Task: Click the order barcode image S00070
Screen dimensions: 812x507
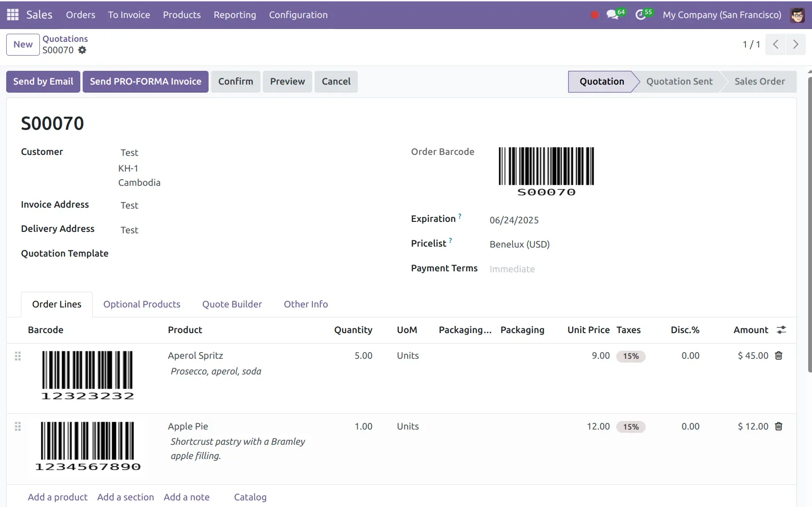Action: 546,172
